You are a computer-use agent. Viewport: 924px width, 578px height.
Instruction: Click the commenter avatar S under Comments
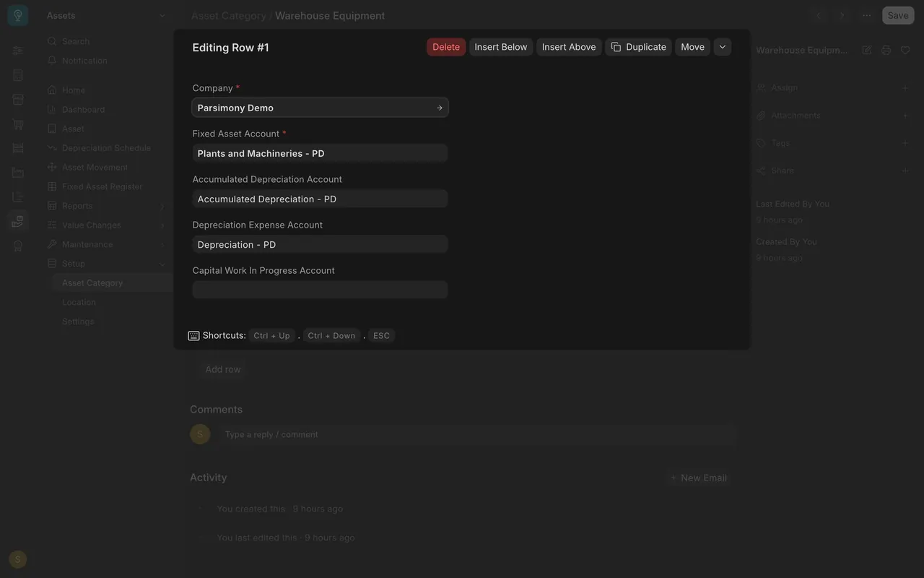tap(200, 434)
